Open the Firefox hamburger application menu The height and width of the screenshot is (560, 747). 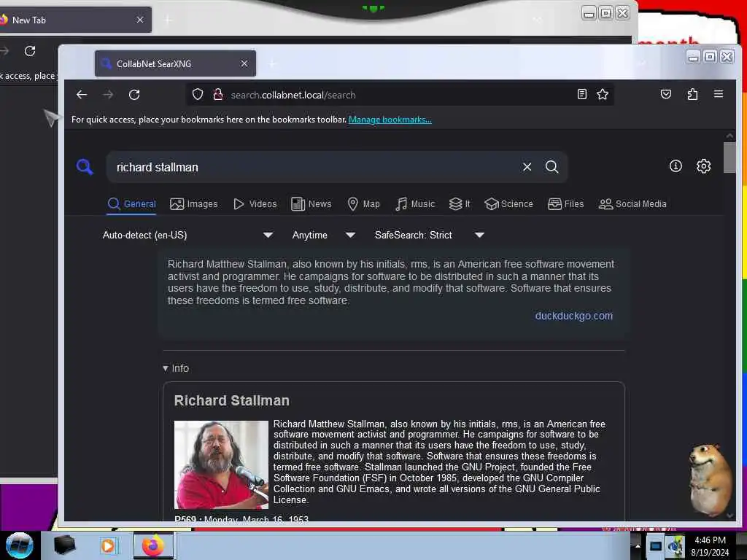tap(719, 94)
